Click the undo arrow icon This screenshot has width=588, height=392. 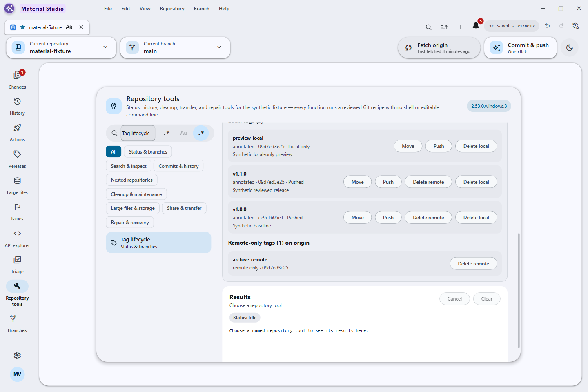[547, 26]
